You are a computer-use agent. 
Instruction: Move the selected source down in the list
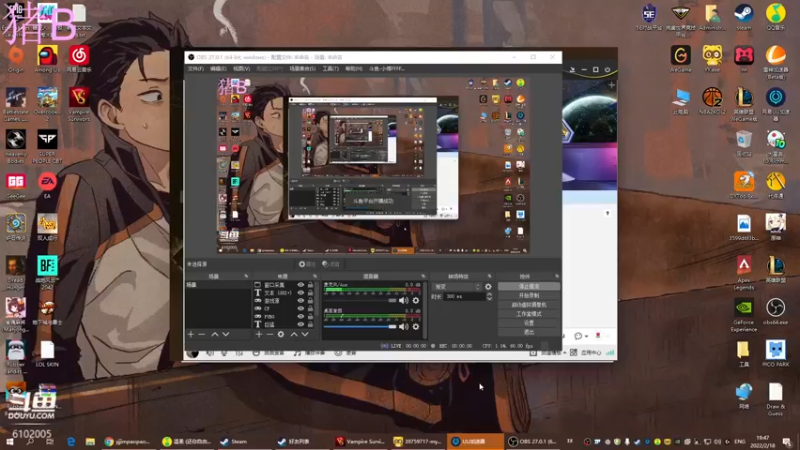tap(305, 334)
